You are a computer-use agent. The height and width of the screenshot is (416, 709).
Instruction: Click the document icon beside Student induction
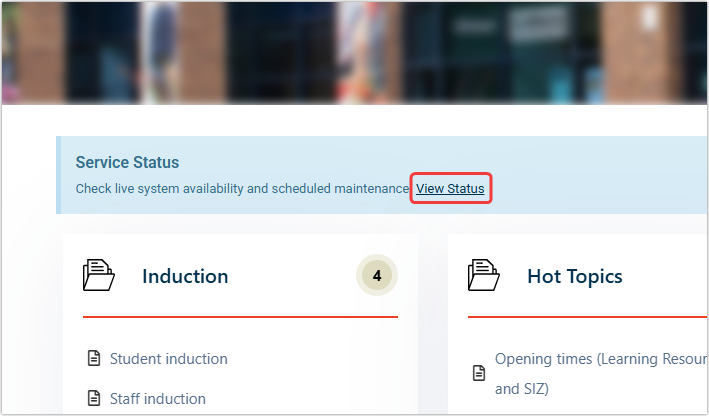click(94, 359)
